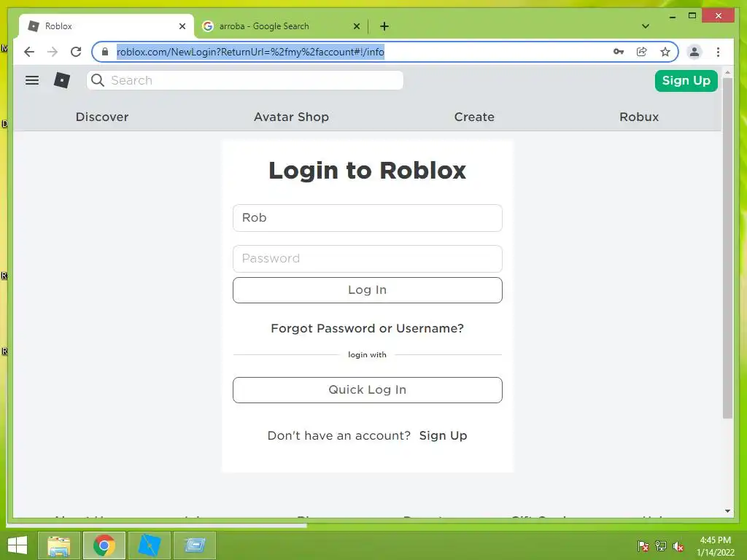The width and height of the screenshot is (747, 560).
Task: Open the Windows Start button
Action: (18, 545)
